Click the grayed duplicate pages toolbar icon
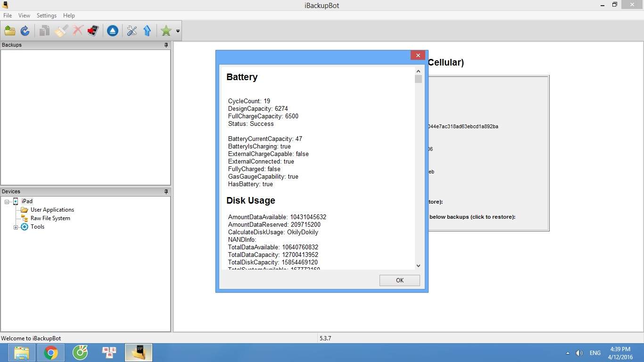644x362 pixels. [44, 31]
